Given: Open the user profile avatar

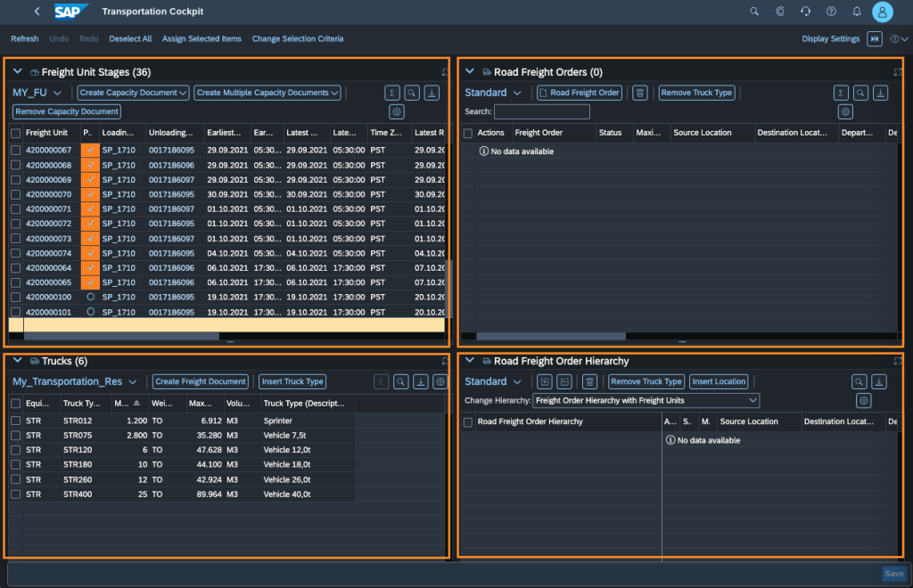Looking at the screenshot, I should click(882, 12).
